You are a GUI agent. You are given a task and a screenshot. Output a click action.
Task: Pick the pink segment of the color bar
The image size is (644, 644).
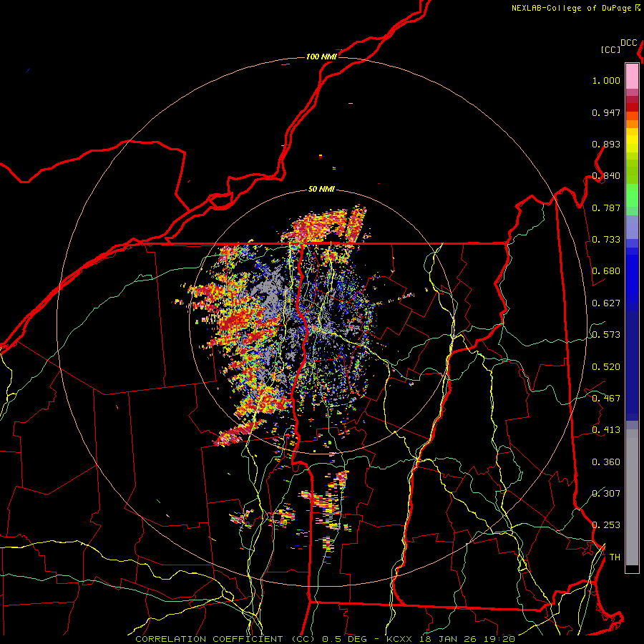tap(632, 77)
